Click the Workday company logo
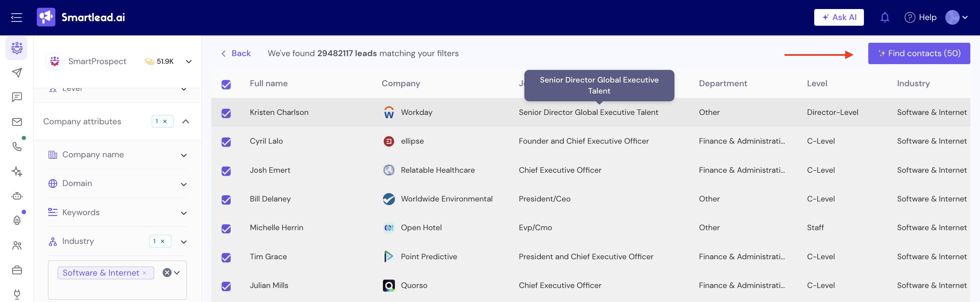Viewport: 980px width, 302px height. pyautogui.click(x=388, y=112)
